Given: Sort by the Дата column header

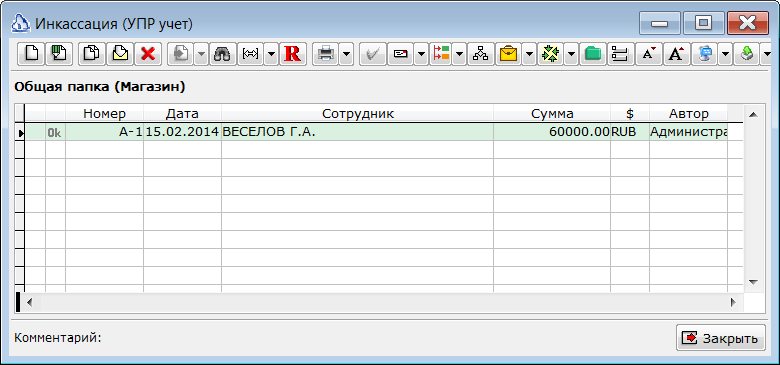Looking at the screenshot, I should pos(182,113).
